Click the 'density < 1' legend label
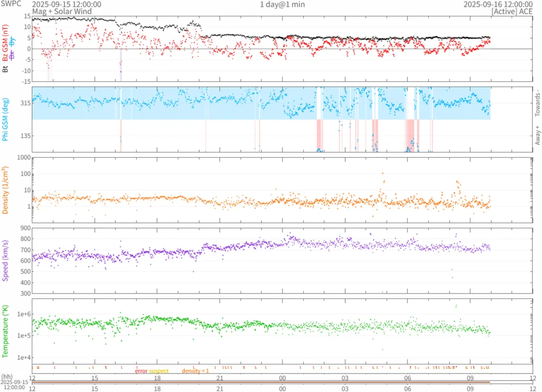 pos(195,371)
